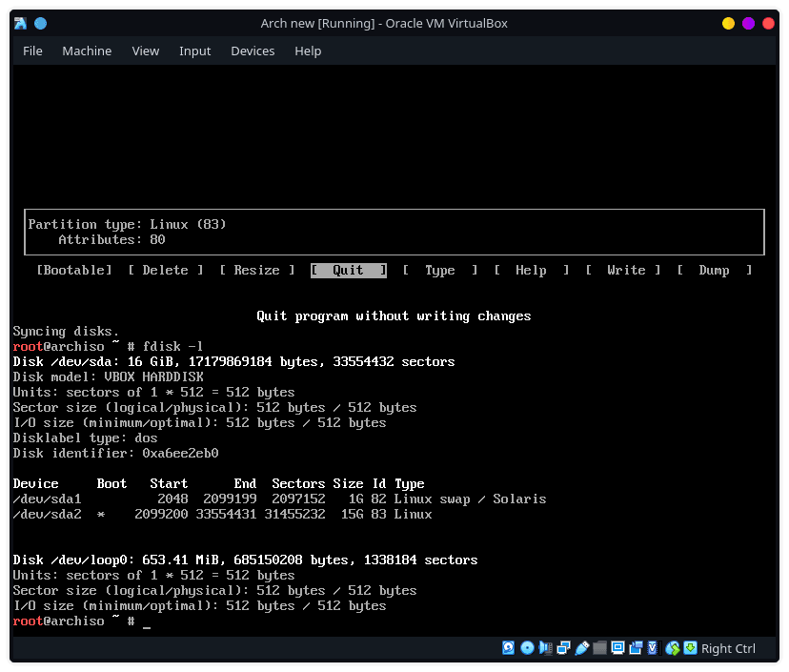Minimize the VirtualBox window with yellow button
This screenshot has width=789, height=672.
pos(728,23)
